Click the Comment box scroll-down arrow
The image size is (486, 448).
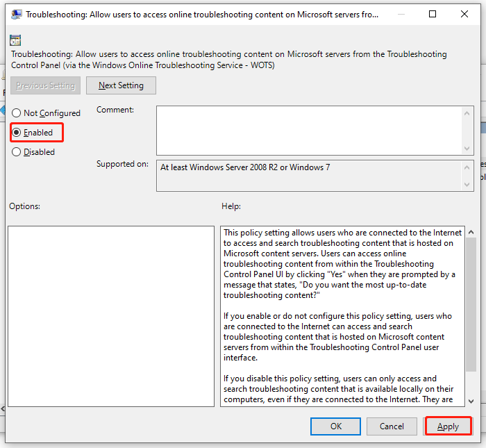pyautogui.click(x=467, y=149)
